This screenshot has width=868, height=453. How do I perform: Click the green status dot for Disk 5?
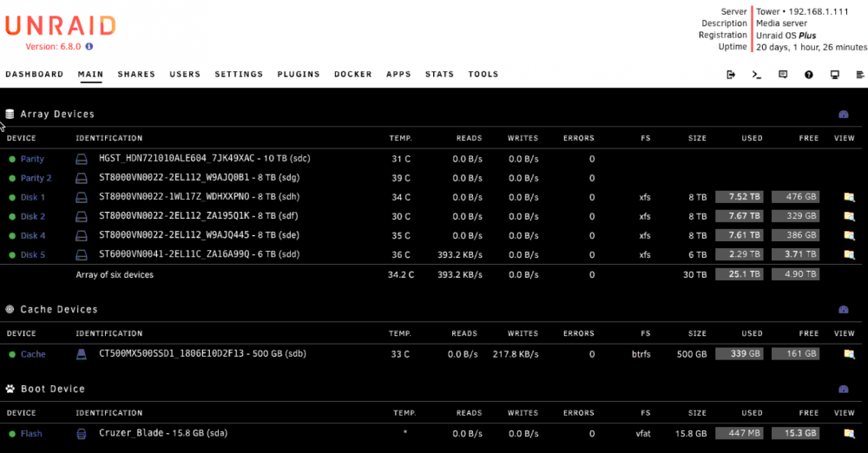click(12, 255)
